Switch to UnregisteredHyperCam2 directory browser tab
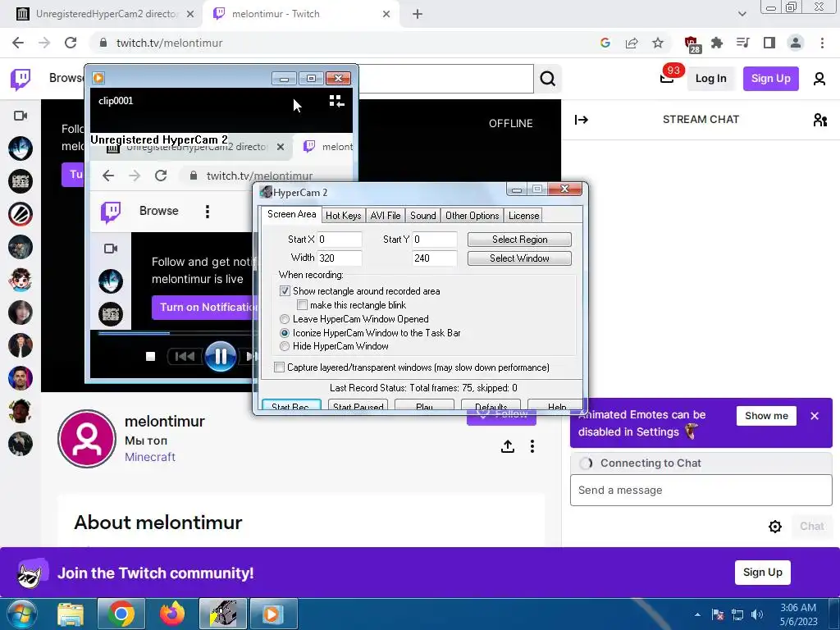Viewport: 840px width, 630px height. [104, 14]
